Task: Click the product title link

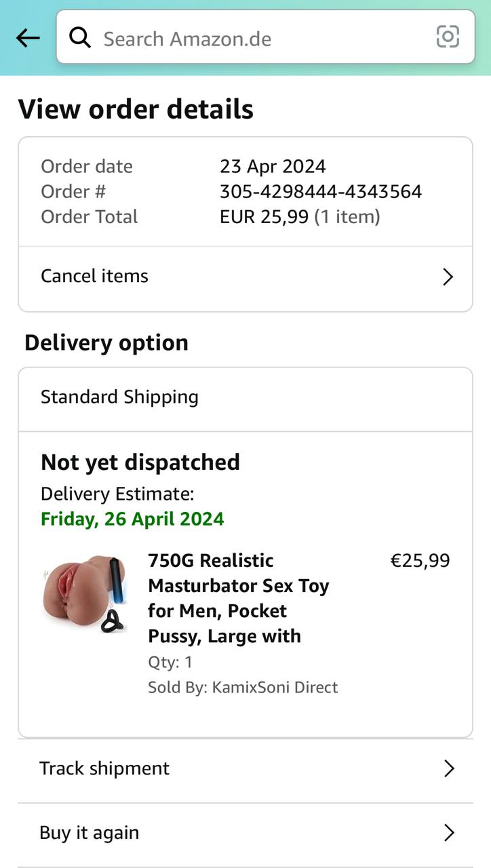Action: click(x=239, y=598)
